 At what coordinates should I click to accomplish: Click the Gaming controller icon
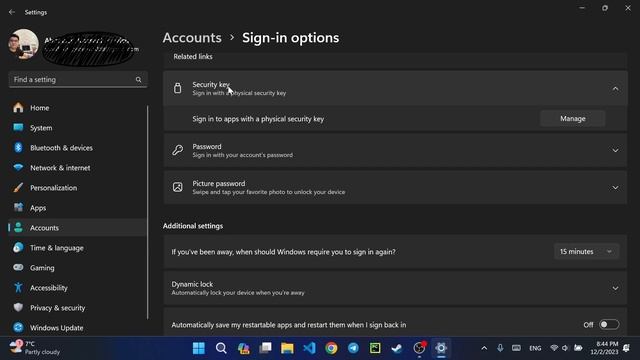click(18, 268)
